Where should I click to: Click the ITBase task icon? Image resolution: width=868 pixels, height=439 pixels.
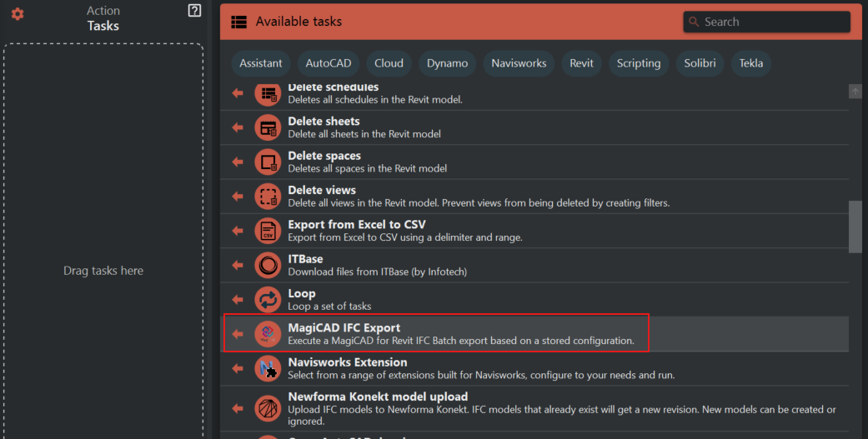[x=268, y=265]
